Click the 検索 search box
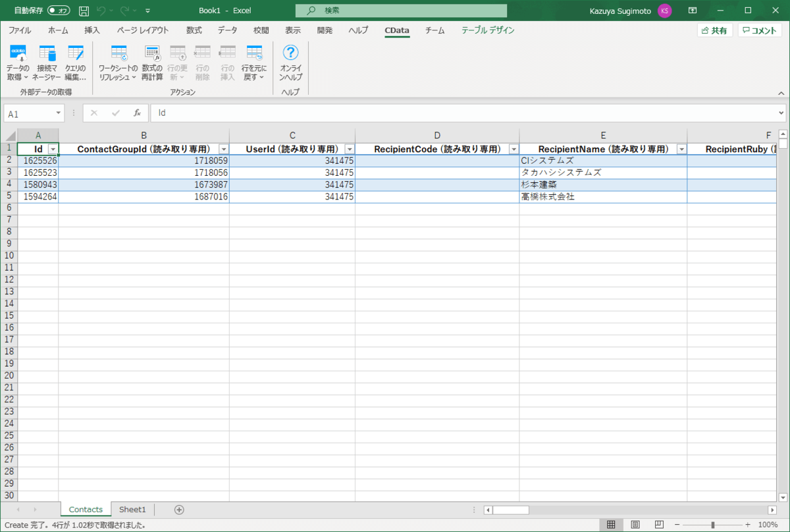The image size is (790, 532). [x=401, y=11]
